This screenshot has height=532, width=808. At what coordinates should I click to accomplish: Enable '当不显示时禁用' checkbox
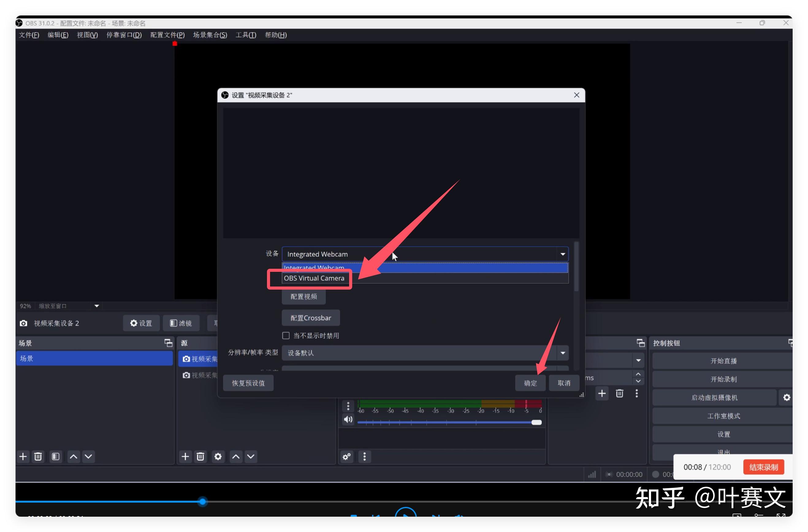pos(286,336)
